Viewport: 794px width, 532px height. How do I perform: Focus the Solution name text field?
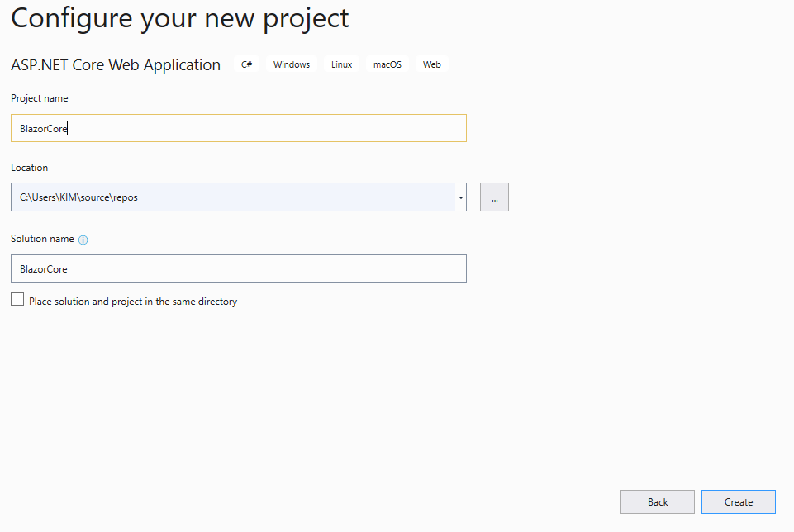[x=239, y=268]
